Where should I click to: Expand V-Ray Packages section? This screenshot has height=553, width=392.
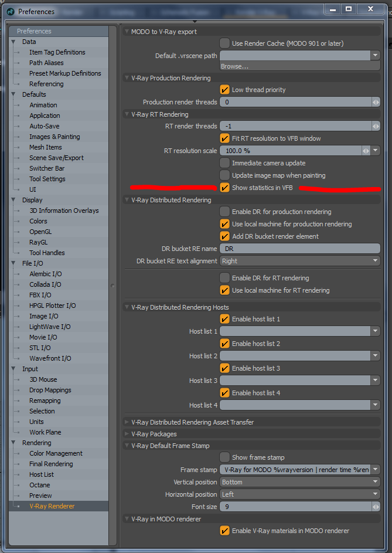127,434
